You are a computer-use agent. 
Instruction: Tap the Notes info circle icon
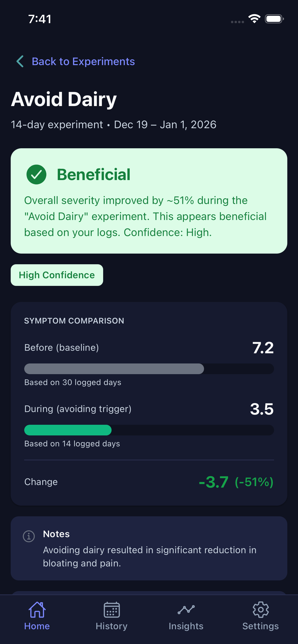[29, 536]
